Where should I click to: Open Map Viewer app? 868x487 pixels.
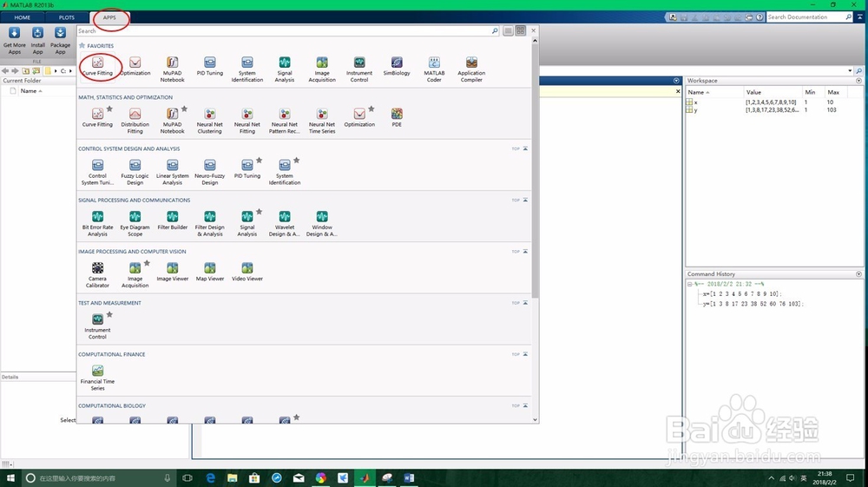(210, 272)
